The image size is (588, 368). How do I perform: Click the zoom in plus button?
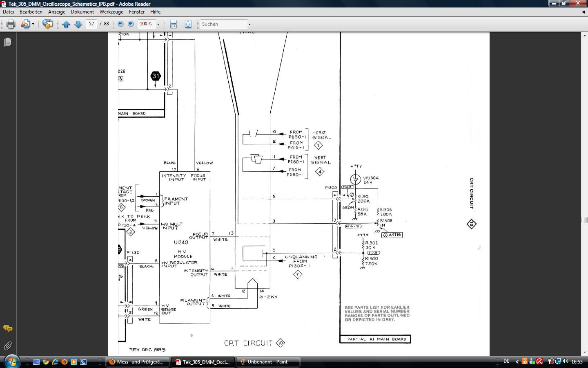click(131, 24)
